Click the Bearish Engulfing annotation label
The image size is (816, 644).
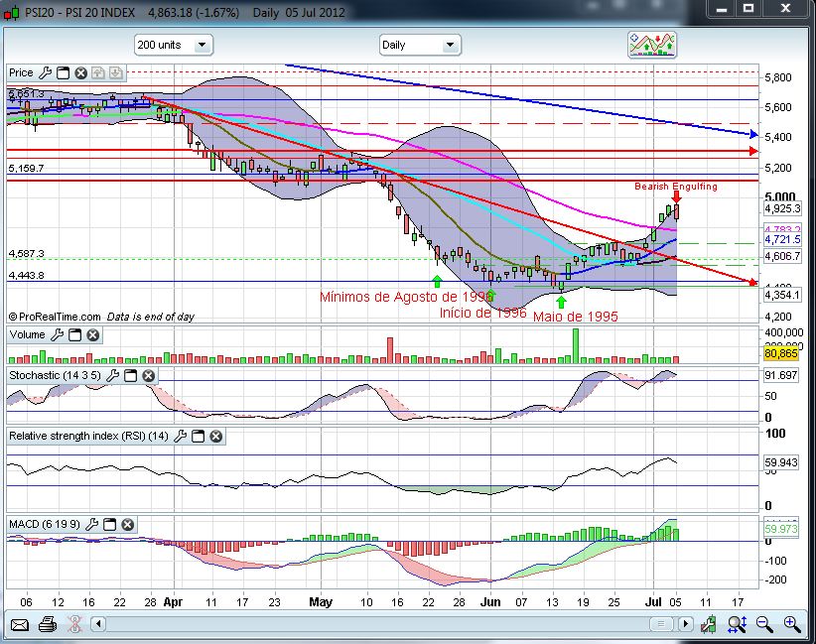(x=675, y=187)
